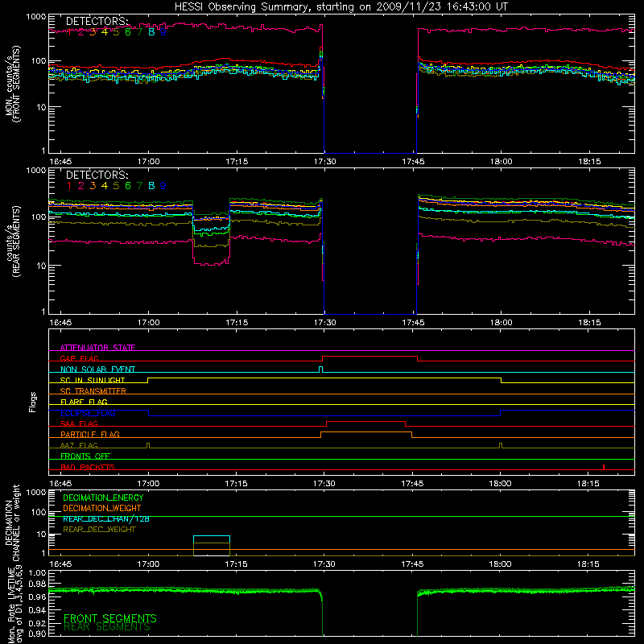
Task: Select detector 6 legend number in rear segments plot
Action: pos(128,186)
